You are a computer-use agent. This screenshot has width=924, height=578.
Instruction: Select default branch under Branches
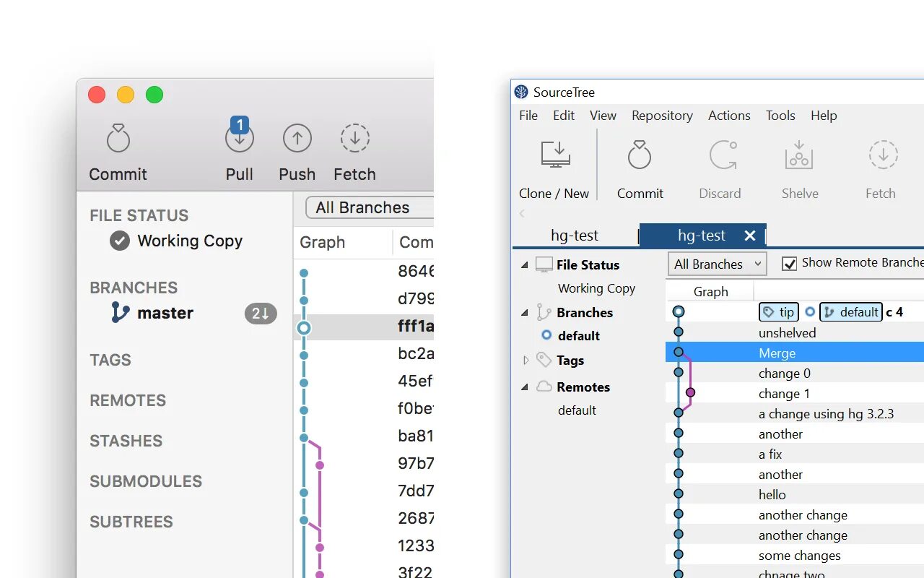pos(579,336)
